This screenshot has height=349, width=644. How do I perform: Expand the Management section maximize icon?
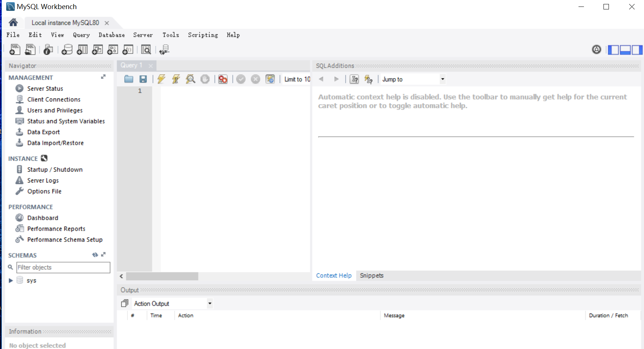click(x=103, y=77)
